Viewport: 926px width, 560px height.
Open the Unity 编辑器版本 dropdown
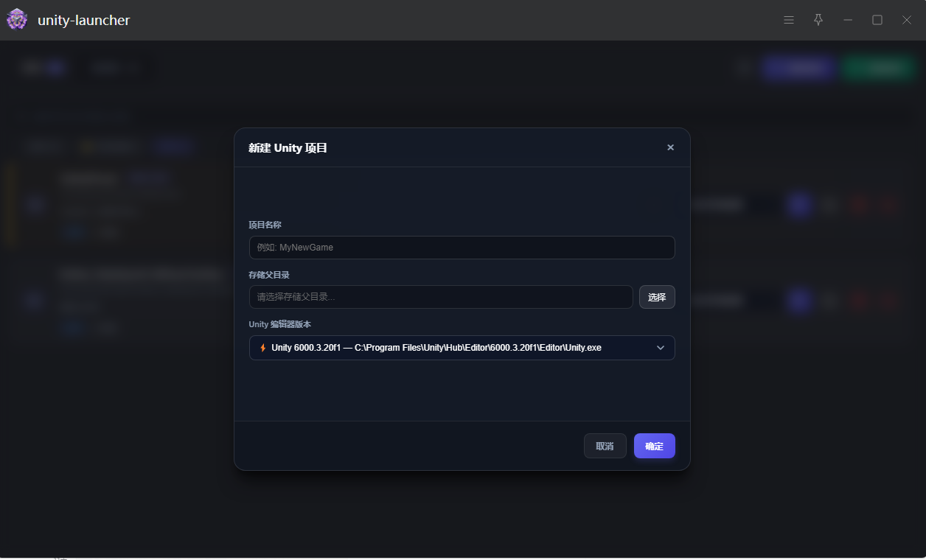[x=462, y=348]
